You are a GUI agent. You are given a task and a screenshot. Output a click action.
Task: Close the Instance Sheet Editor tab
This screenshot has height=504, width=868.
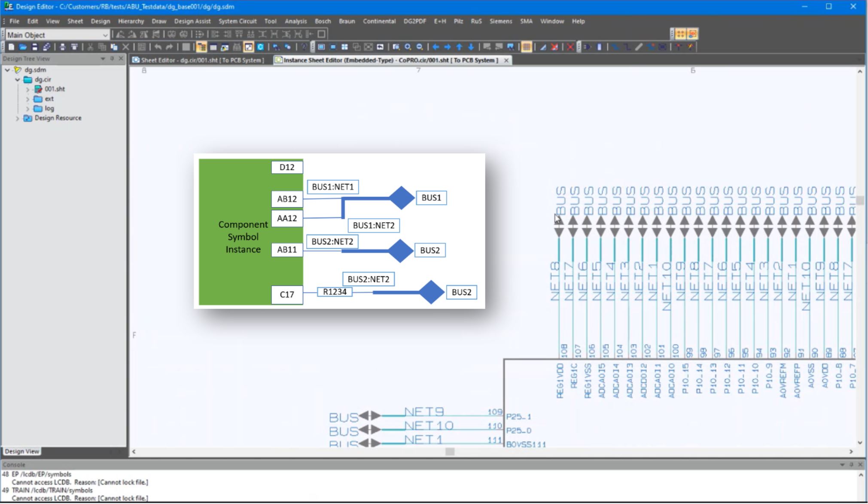pyautogui.click(x=506, y=61)
